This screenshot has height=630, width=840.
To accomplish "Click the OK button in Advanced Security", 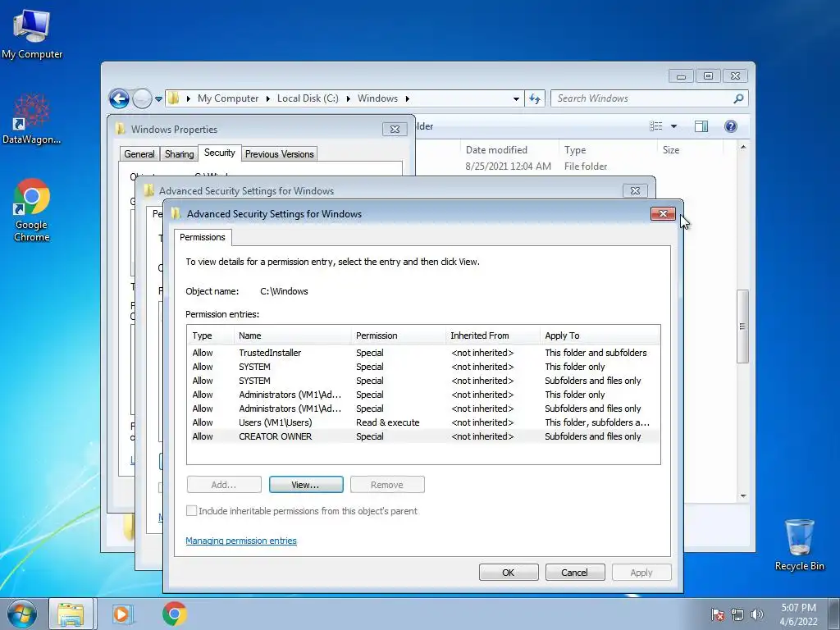I will pyautogui.click(x=509, y=573).
